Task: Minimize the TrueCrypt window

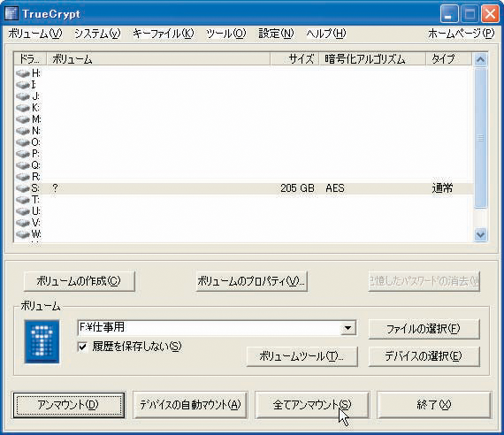Action: pos(449,14)
